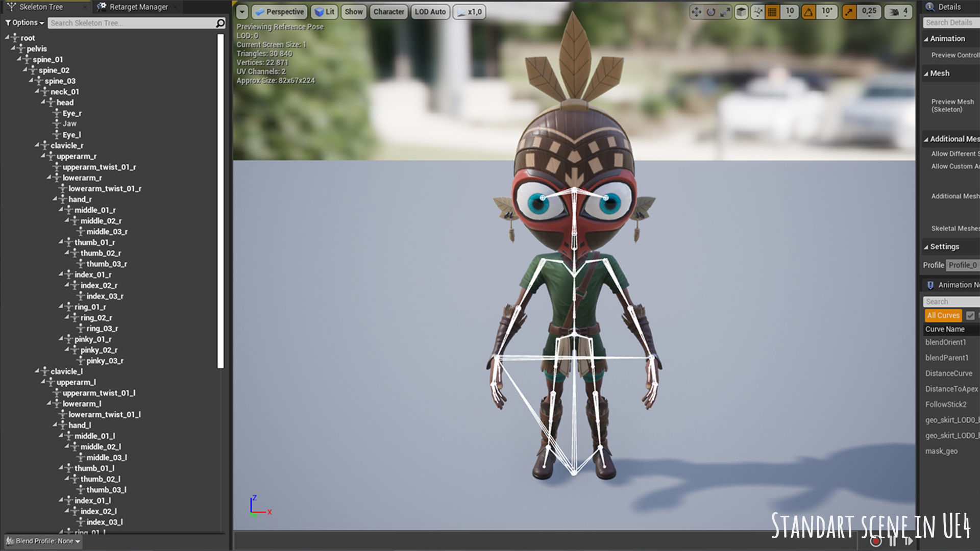Open the rotation snap 10° dropdown

pos(826,12)
